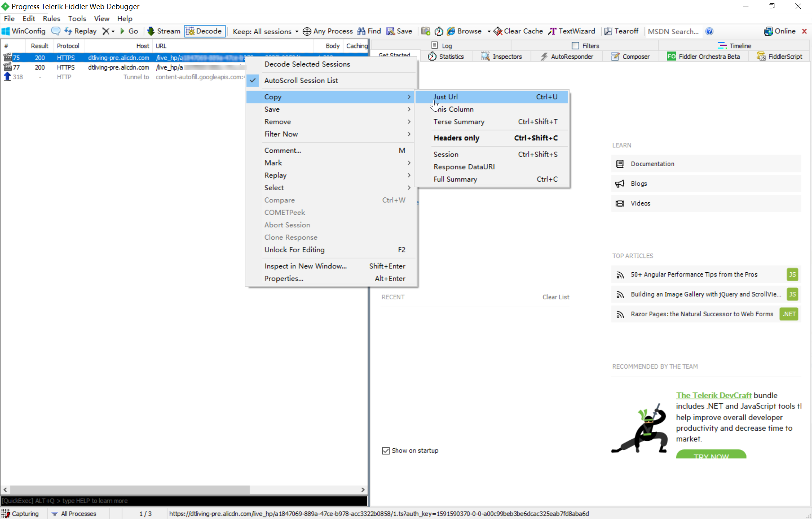Open Find sessions binoculars
The width and height of the screenshot is (812, 519).
tap(369, 31)
